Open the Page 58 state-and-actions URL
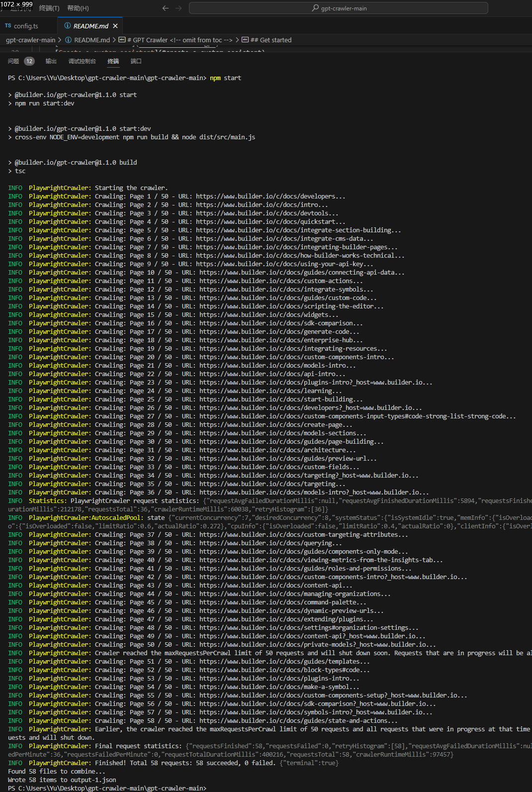 click(298, 721)
